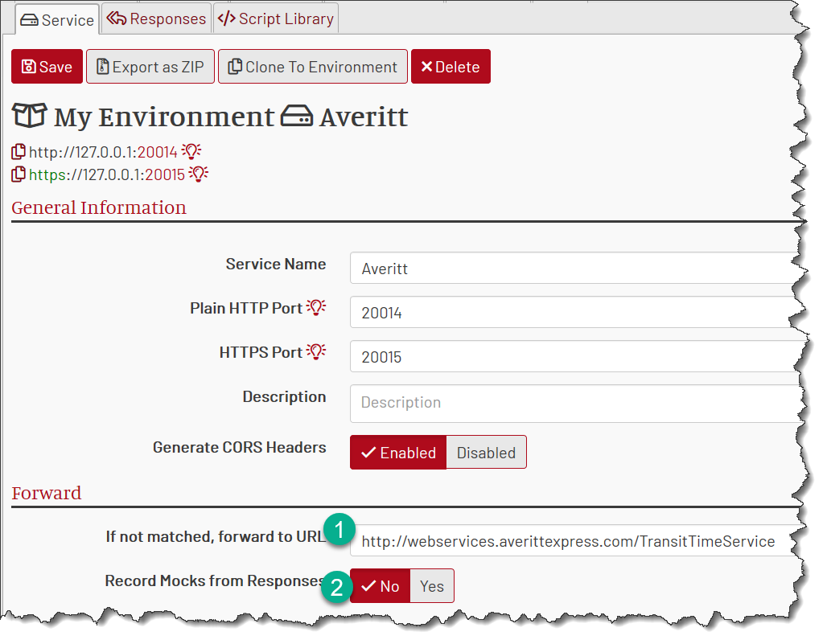Click the lightbulb hint beside the https URL
The width and height of the screenshot is (827, 644).
(x=199, y=174)
